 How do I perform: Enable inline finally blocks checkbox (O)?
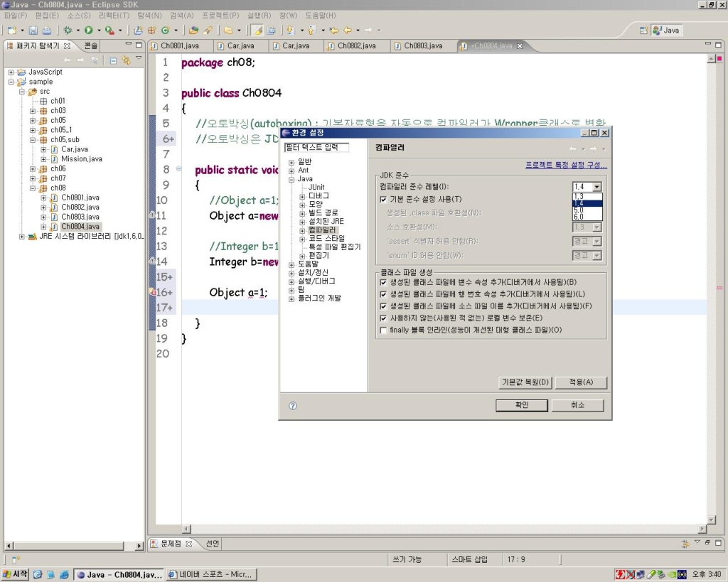click(x=383, y=330)
